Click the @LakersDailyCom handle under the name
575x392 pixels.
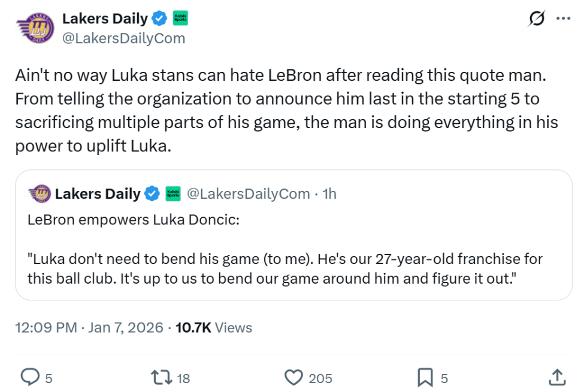pyautogui.click(x=123, y=38)
